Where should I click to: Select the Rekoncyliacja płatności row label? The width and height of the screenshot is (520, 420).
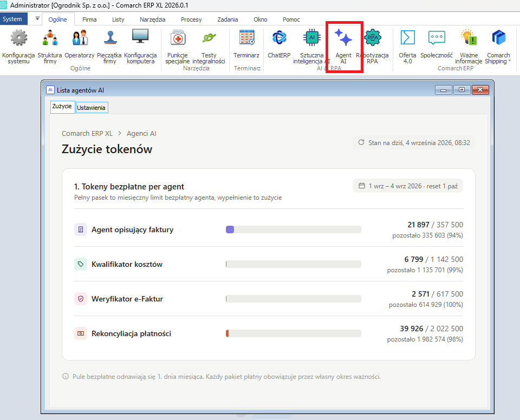point(131,333)
